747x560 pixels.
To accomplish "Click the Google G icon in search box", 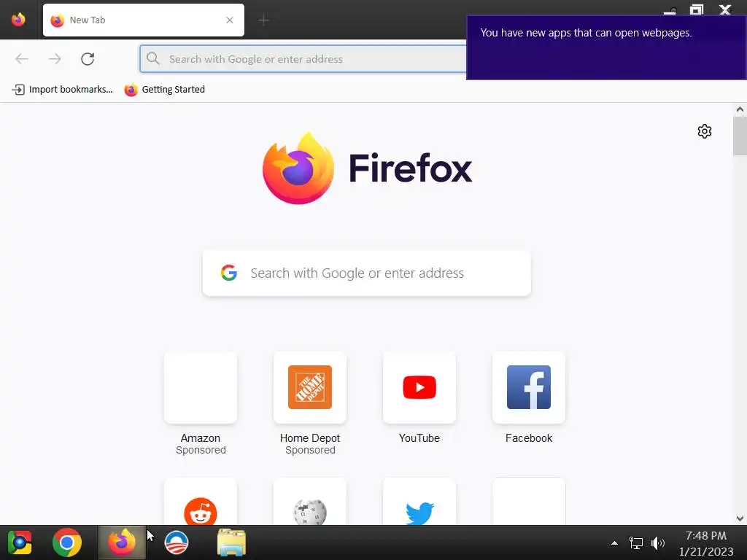I will 228,273.
